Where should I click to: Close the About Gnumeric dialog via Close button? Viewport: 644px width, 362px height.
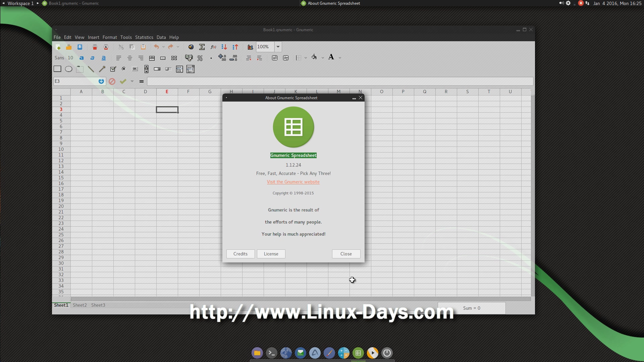[x=346, y=254]
